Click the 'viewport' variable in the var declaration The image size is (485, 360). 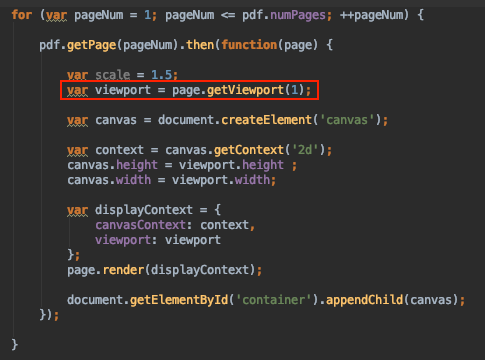pyautogui.click(x=123, y=90)
